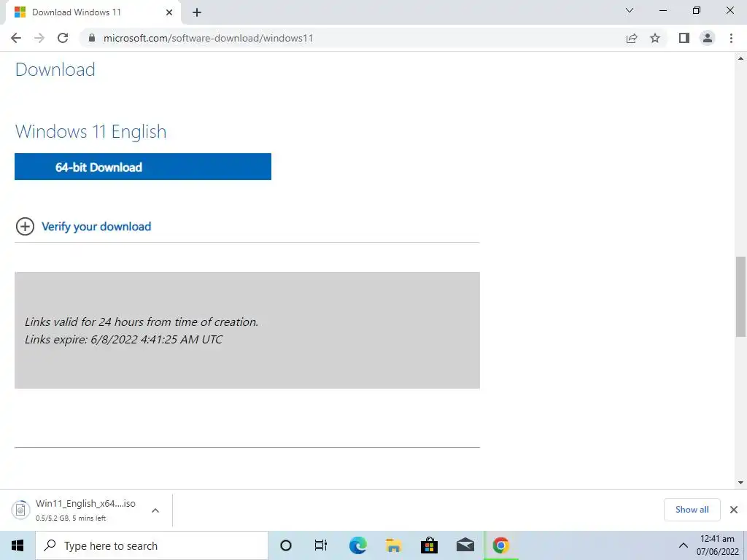Open File Explorer from the taskbar
747x560 pixels.
click(393, 545)
